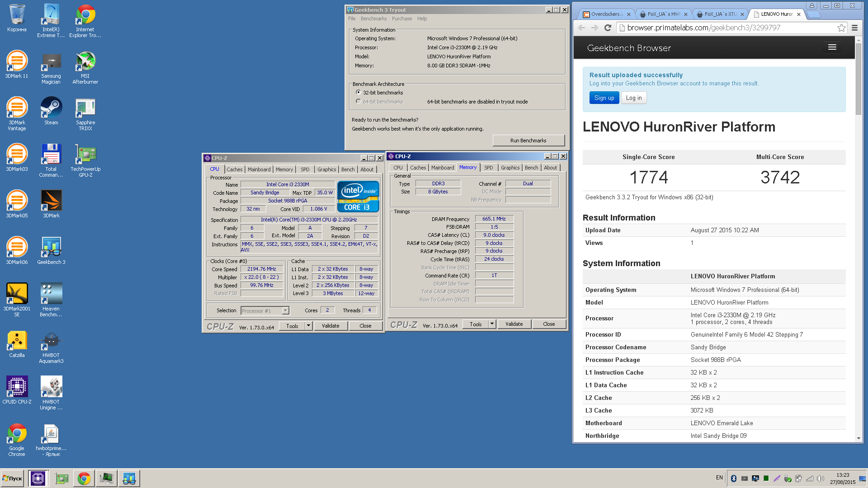Click Tools button in left CPU-Z window
This screenshot has height=488, width=868.
tap(292, 325)
